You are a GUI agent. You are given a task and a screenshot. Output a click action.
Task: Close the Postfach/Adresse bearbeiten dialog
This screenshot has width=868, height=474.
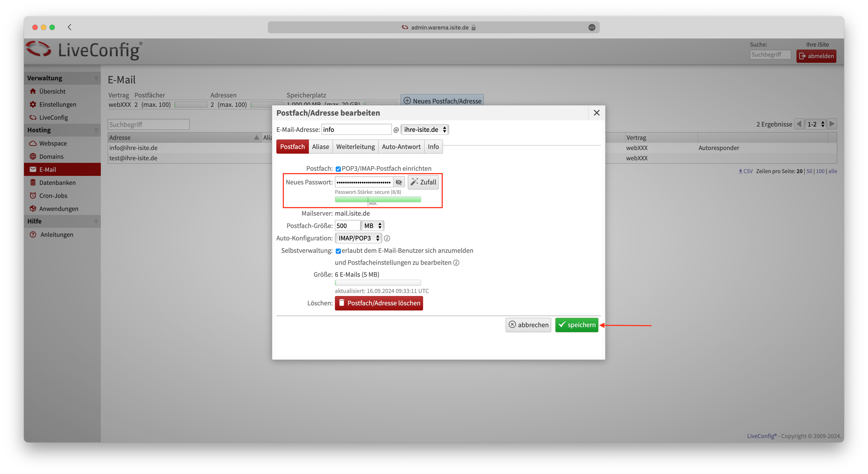click(596, 113)
